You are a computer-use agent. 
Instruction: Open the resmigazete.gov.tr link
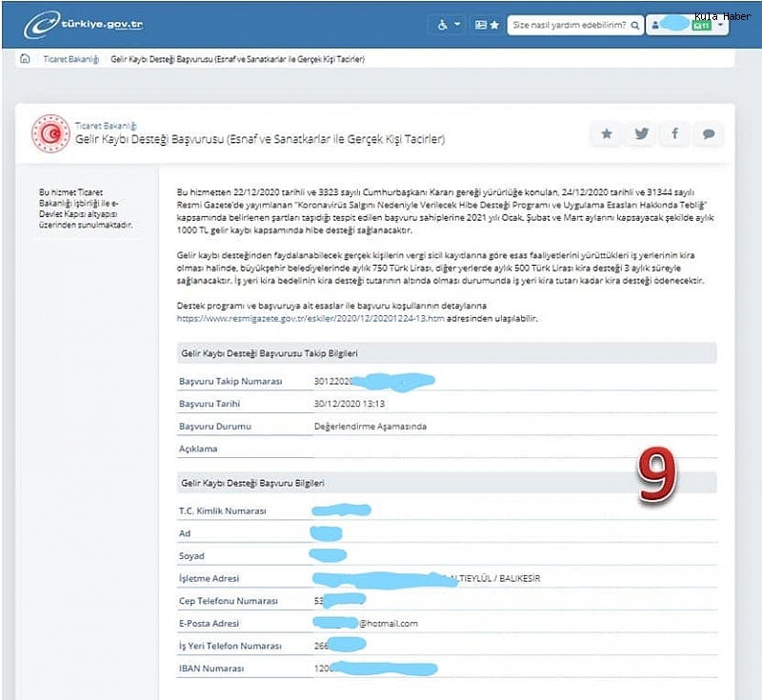[311, 319]
